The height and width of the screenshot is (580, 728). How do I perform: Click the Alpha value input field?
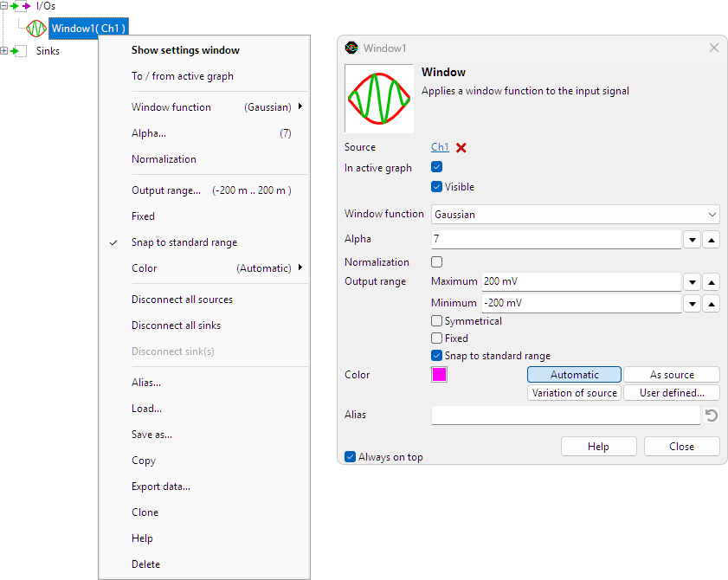(x=557, y=240)
